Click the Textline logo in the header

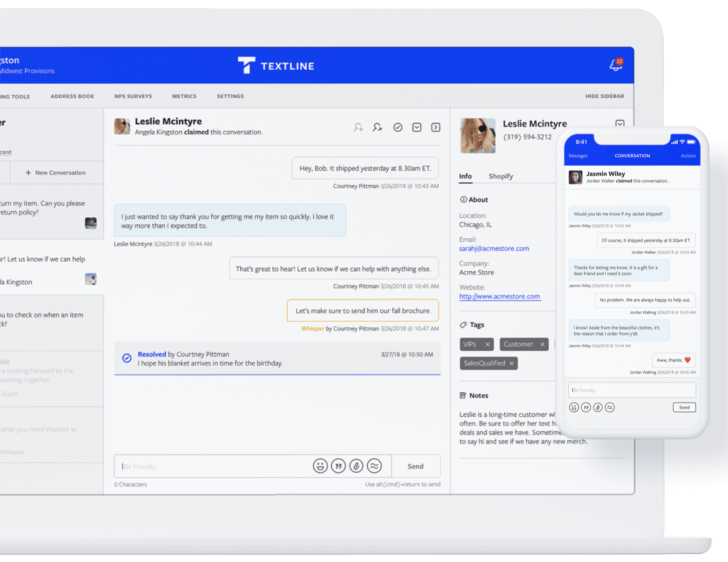click(x=276, y=66)
